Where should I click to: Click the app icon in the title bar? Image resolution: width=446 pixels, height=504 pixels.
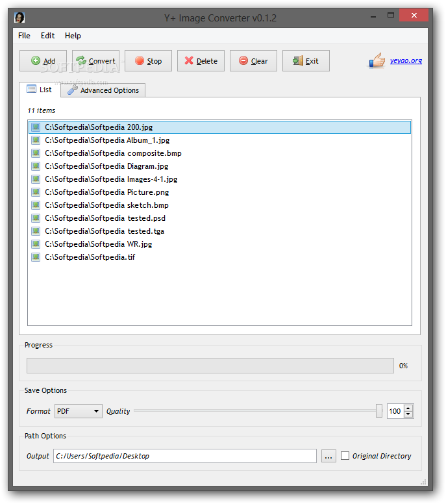(x=19, y=18)
